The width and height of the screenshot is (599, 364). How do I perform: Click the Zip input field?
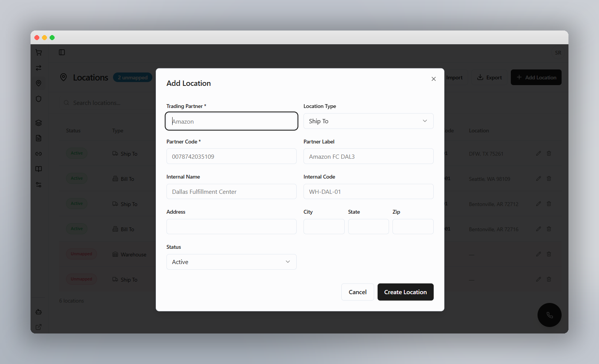413,227
